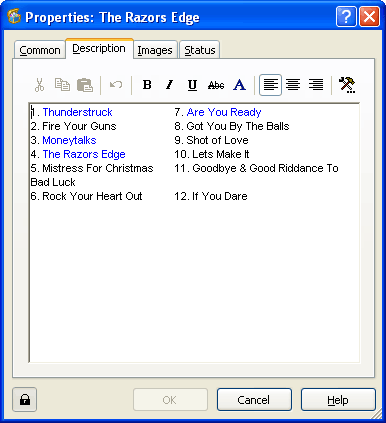The width and height of the screenshot is (386, 423).
Task: Click the Copy icon in toolbar
Action: click(62, 85)
